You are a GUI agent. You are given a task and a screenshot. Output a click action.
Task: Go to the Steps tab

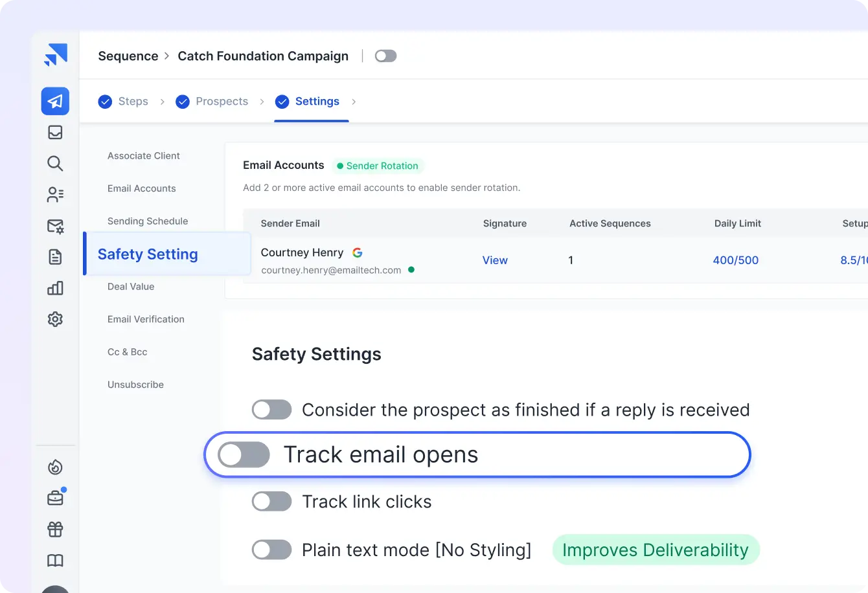point(133,101)
